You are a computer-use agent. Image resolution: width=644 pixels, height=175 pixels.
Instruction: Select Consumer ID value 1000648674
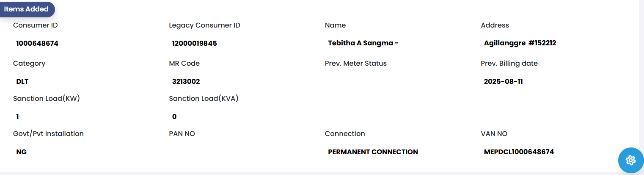[37, 43]
